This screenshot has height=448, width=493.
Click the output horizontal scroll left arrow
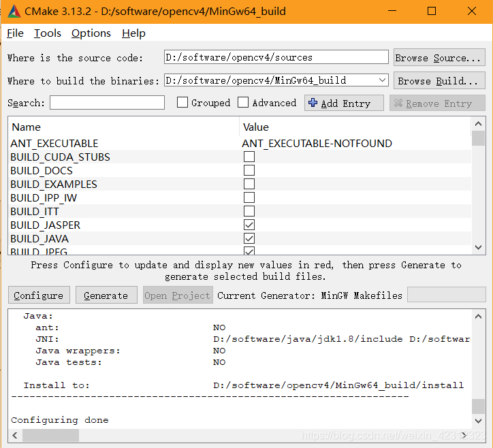[15, 435]
